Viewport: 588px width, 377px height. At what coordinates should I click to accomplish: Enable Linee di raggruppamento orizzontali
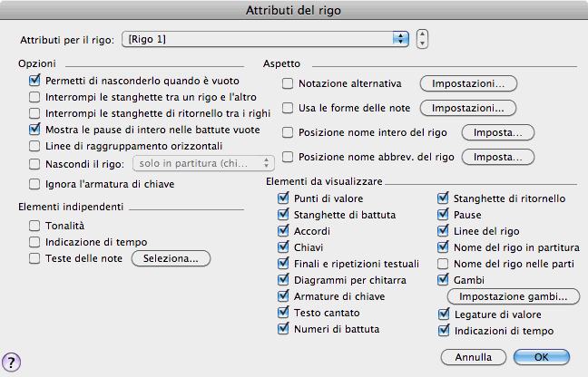click(34, 147)
